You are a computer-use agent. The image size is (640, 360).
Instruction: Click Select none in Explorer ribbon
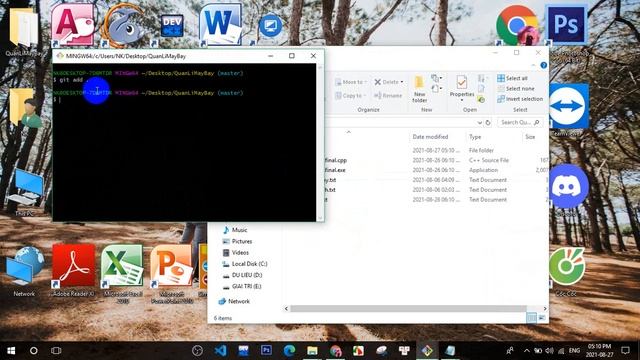[516, 89]
